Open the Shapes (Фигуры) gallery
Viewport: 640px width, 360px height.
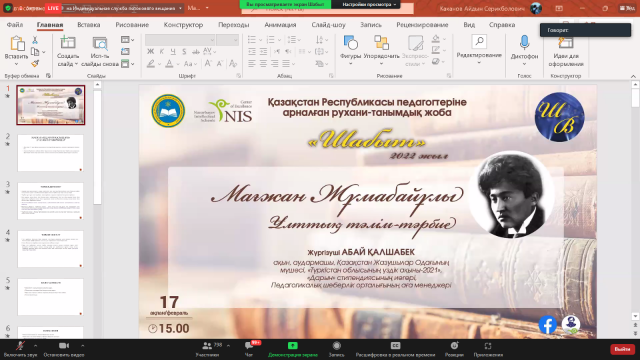click(350, 43)
